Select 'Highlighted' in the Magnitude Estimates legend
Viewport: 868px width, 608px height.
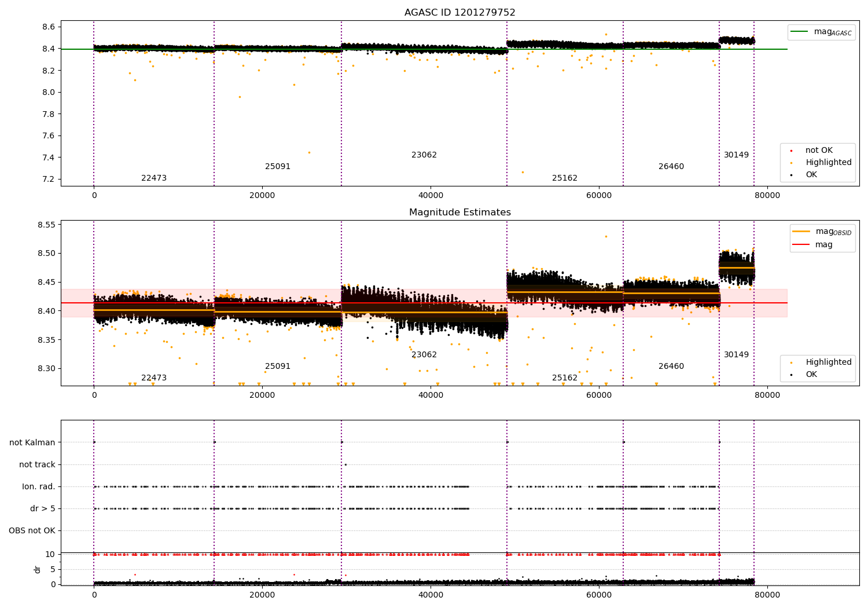(828, 362)
